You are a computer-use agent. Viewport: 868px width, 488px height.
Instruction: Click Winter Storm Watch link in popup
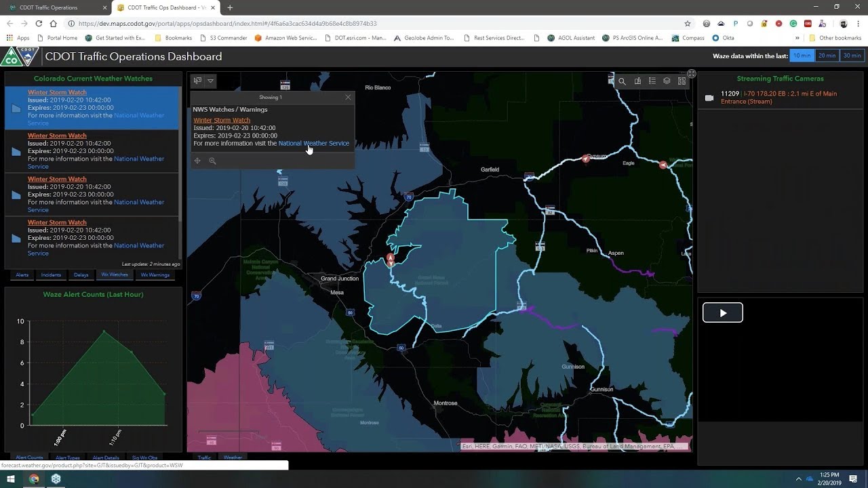pyautogui.click(x=222, y=121)
